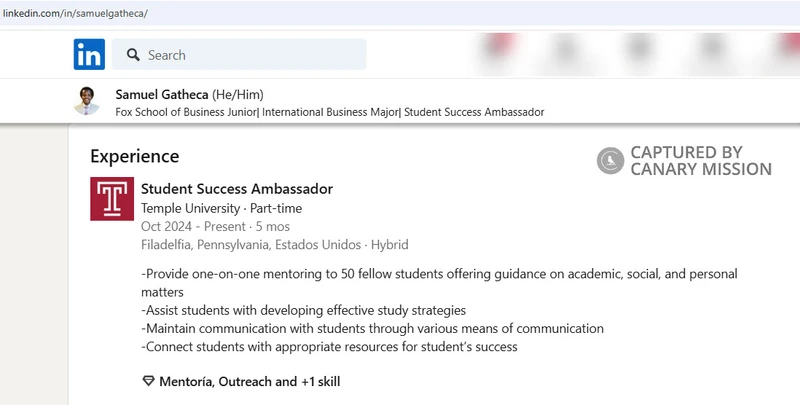800x405 pixels.
Task: Click the CAPTURED BY CANARY MISSION text
Action: click(700, 160)
